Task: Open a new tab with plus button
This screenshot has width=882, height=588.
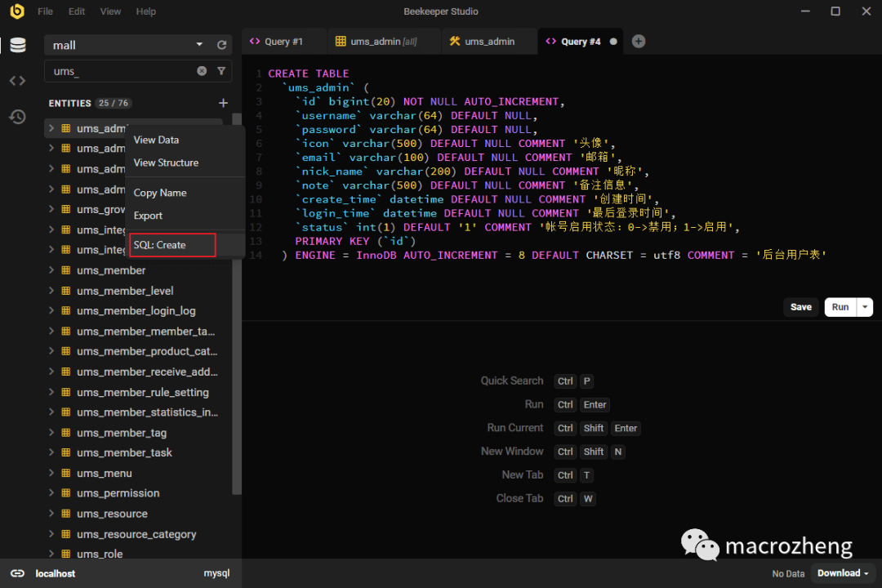Action: click(639, 41)
